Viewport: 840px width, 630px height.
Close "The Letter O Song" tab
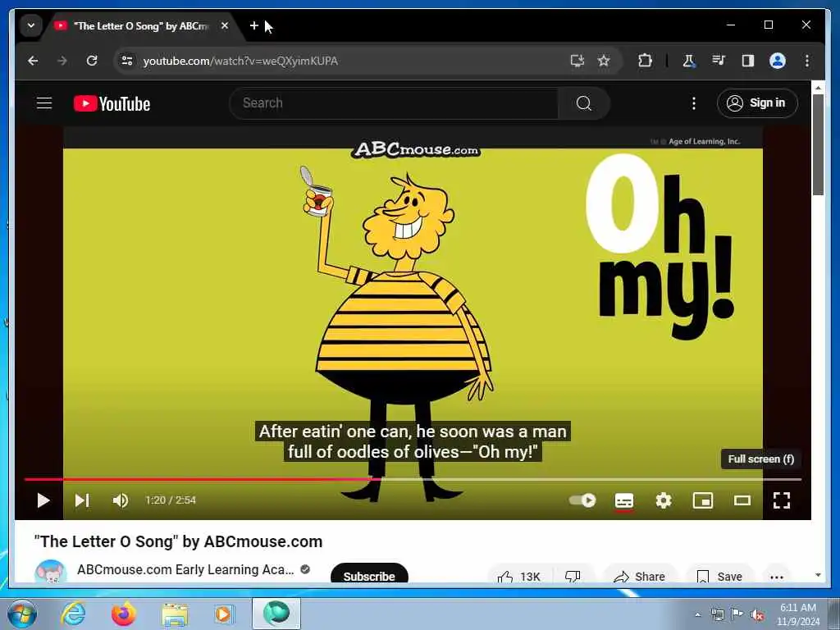pyautogui.click(x=225, y=25)
